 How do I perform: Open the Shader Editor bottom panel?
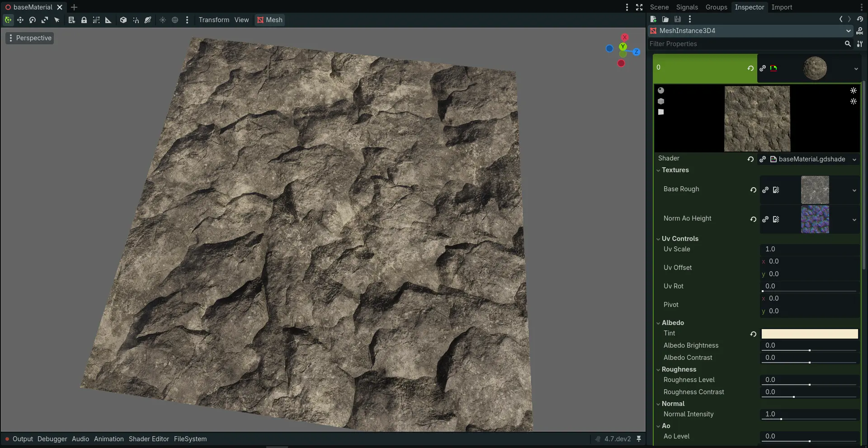[x=149, y=439]
